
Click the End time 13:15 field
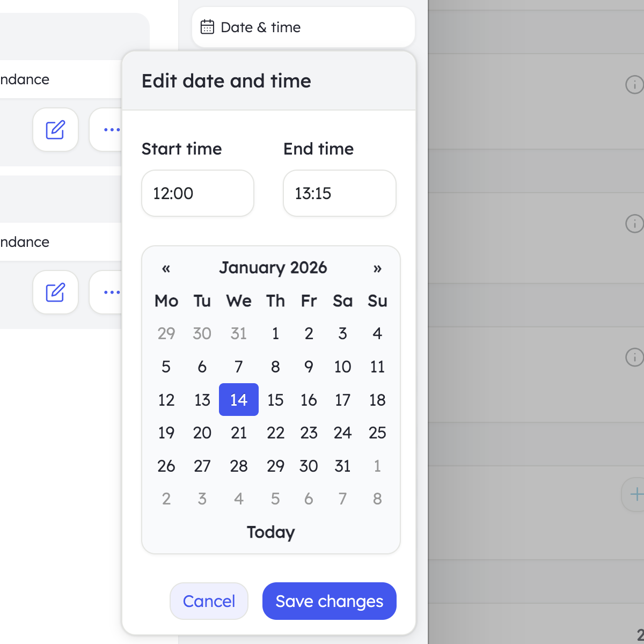[x=339, y=193]
